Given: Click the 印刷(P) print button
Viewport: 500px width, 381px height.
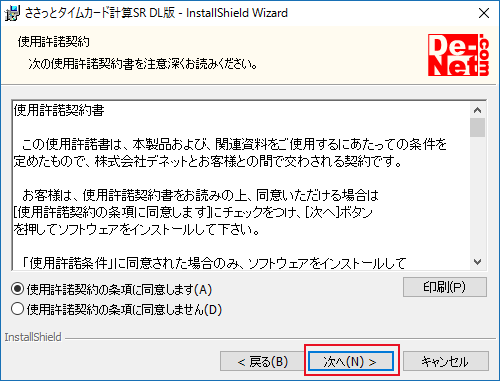Looking at the screenshot, I should (x=445, y=287).
